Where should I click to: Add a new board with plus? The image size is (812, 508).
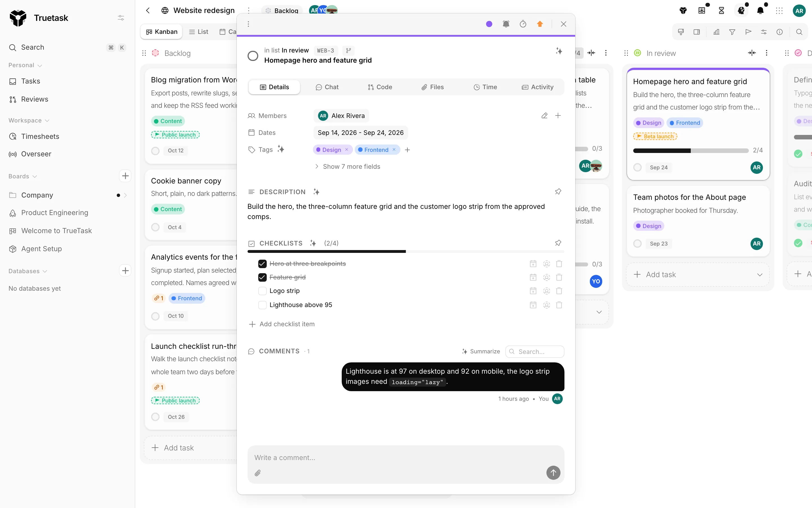tap(125, 176)
